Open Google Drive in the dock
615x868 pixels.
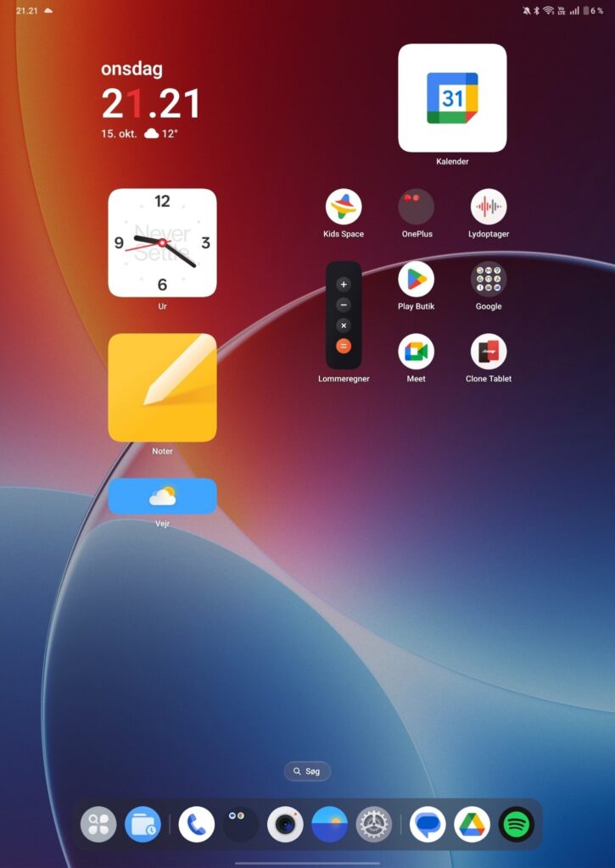472,824
